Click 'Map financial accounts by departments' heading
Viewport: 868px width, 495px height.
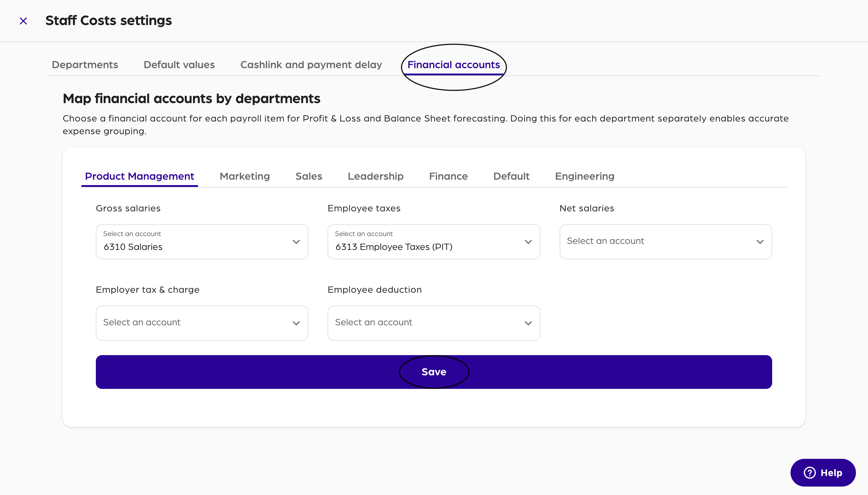coord(191,99)
